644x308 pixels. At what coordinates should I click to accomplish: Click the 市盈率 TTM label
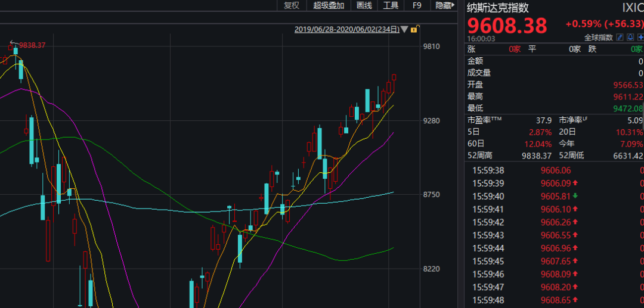(x=484, y=120)
